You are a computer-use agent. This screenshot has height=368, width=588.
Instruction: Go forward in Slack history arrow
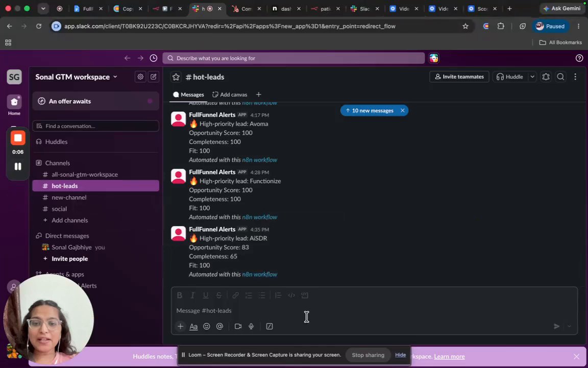(x=140, y=58)
